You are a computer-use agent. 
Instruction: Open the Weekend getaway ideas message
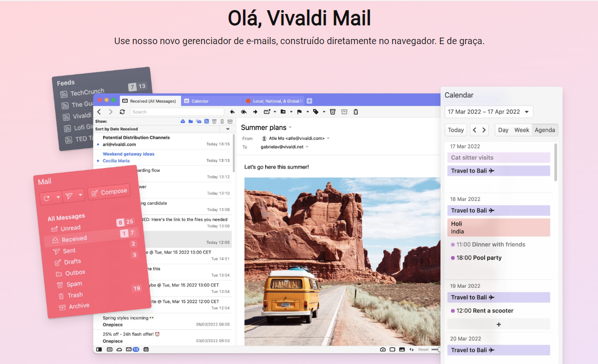(163, 157)
